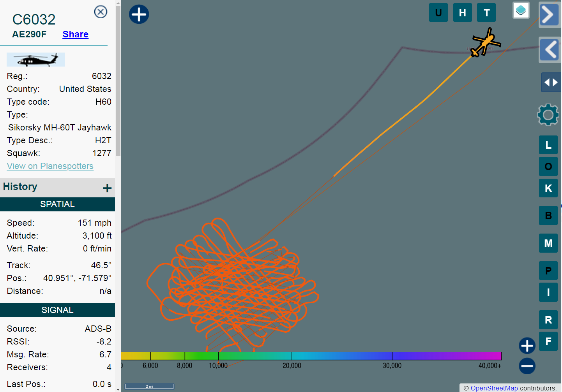The width and height of the screenshot is (562, 392).
Task: Click the scrollbar down arrow
Action: pyautogui.click(x=118, y=389)
